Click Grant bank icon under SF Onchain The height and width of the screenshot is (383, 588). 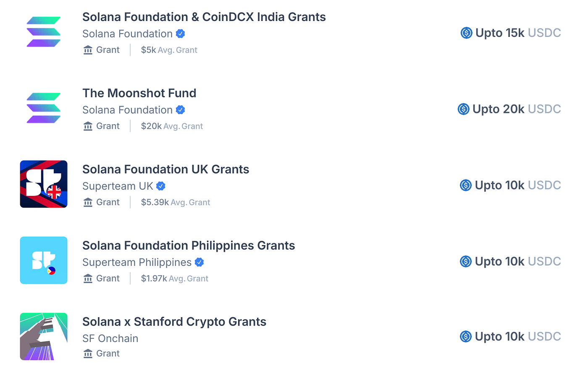(88, 354)
